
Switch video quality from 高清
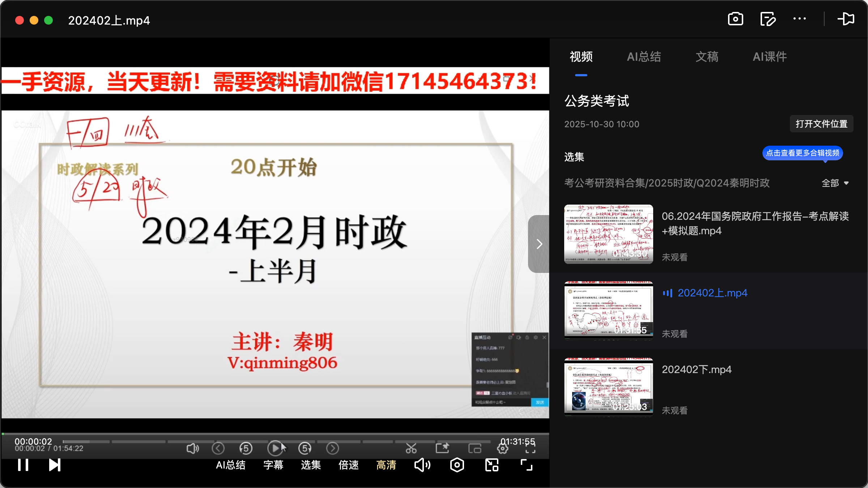point(386,465)
